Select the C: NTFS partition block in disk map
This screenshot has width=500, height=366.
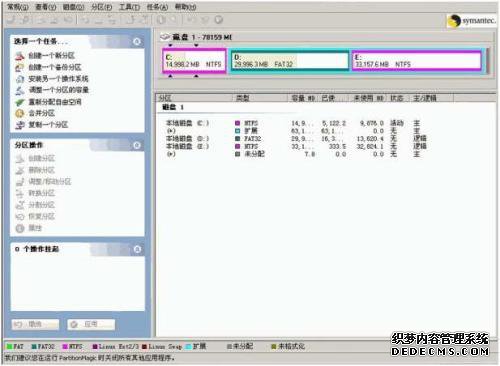[194, 61]
